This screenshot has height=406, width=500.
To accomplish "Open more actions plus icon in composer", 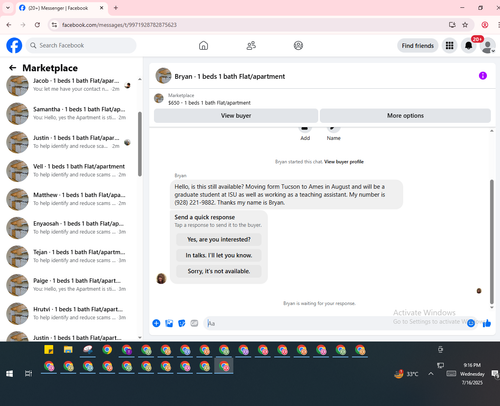I will click(x=156, y=323).
